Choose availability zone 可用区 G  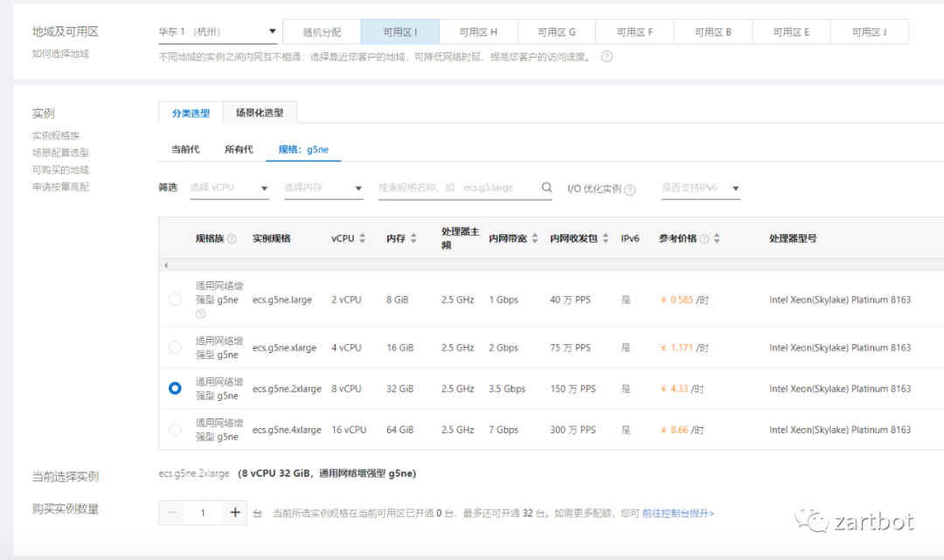coord(556,31)
